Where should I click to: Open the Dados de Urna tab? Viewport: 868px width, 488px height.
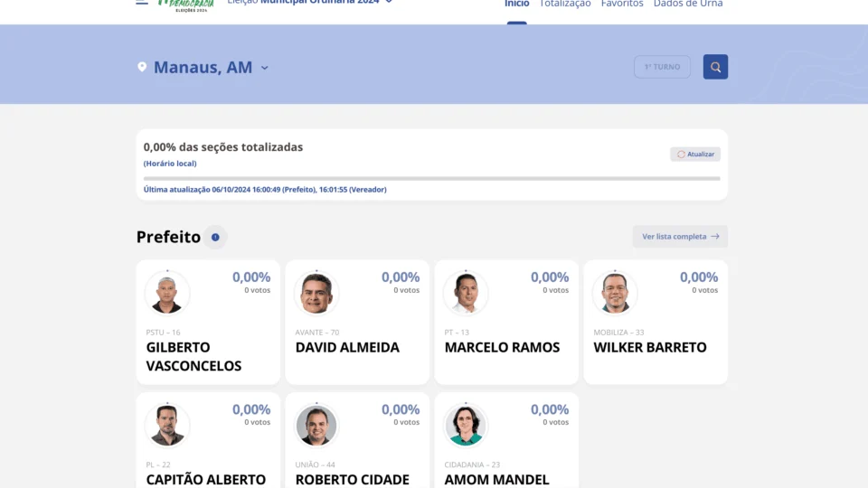coord(688,4)
